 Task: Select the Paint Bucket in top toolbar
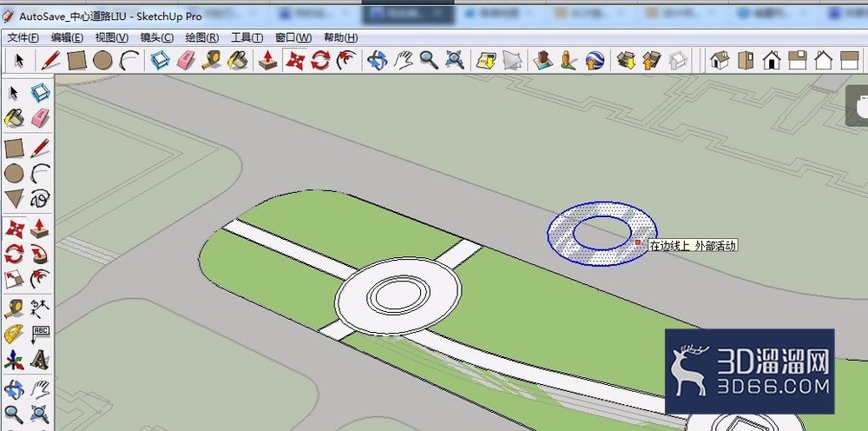click(x=238, y=60)
